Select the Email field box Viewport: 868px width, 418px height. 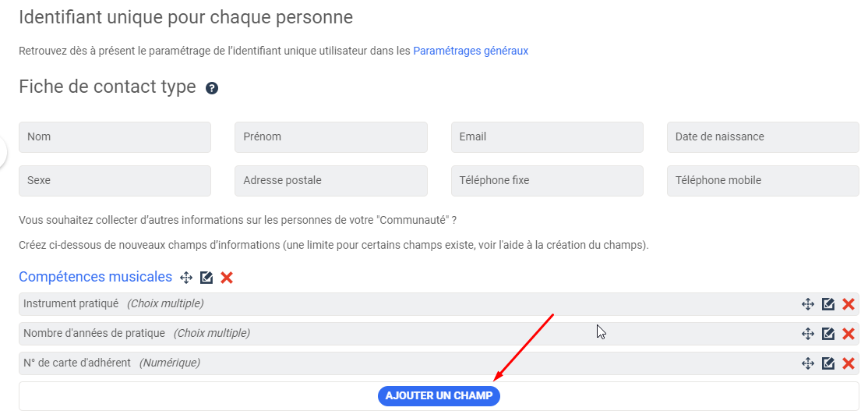click(x=547, y=137)
